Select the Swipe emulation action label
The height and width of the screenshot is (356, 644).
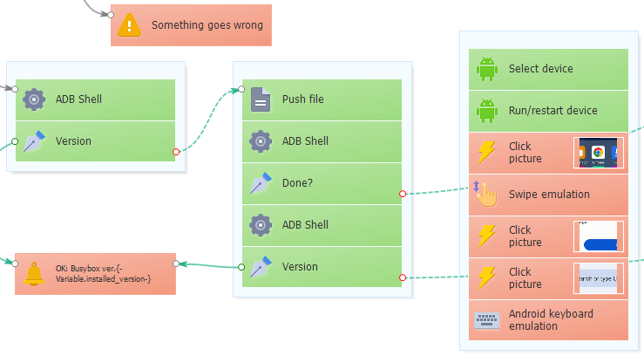pyautogui.click(x=549, y=195)
